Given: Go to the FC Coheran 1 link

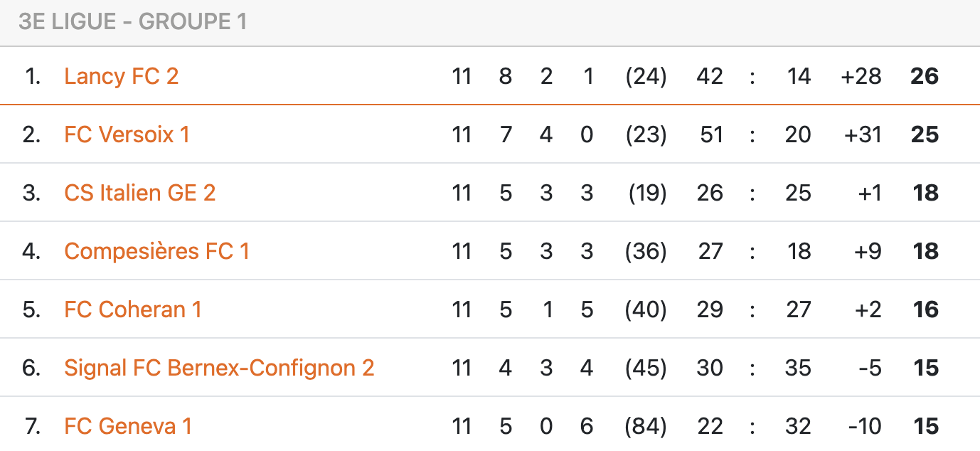Looking at the screenshot, I should pos(132,309).
